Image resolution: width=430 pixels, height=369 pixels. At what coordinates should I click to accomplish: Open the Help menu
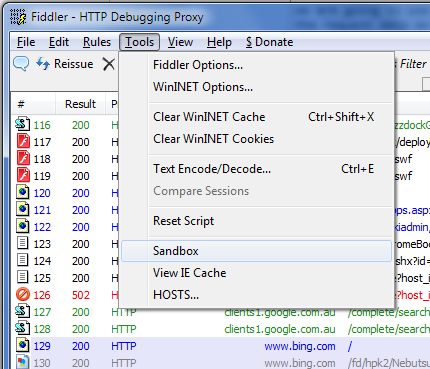tap(219, 42)
